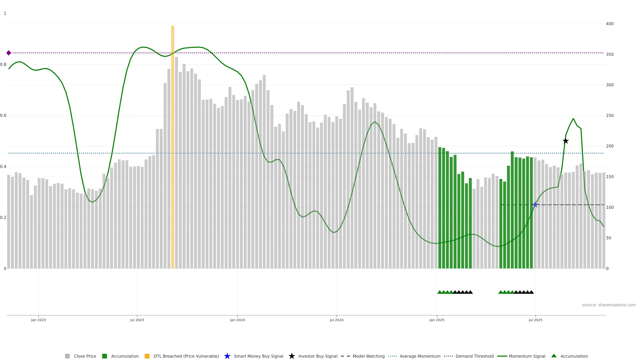Click the Jul 2024 axis label

click(336, 320)
